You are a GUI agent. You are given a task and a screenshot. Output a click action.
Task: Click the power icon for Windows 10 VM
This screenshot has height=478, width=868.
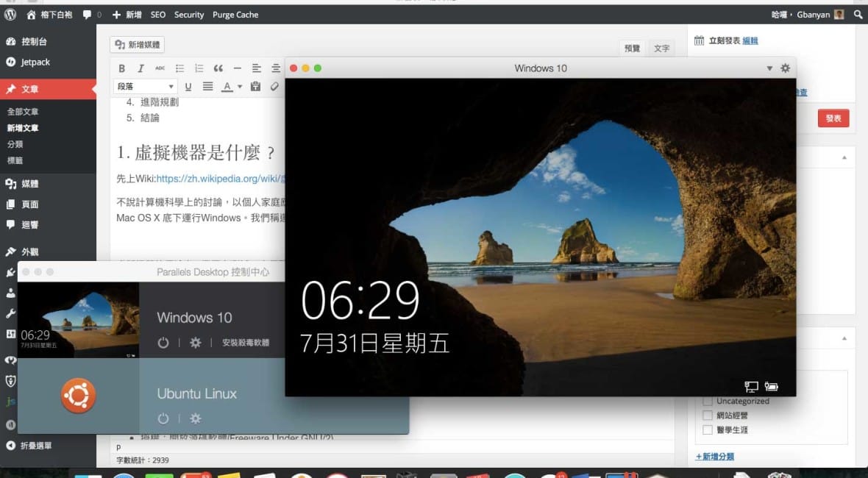tap(163, 343)
